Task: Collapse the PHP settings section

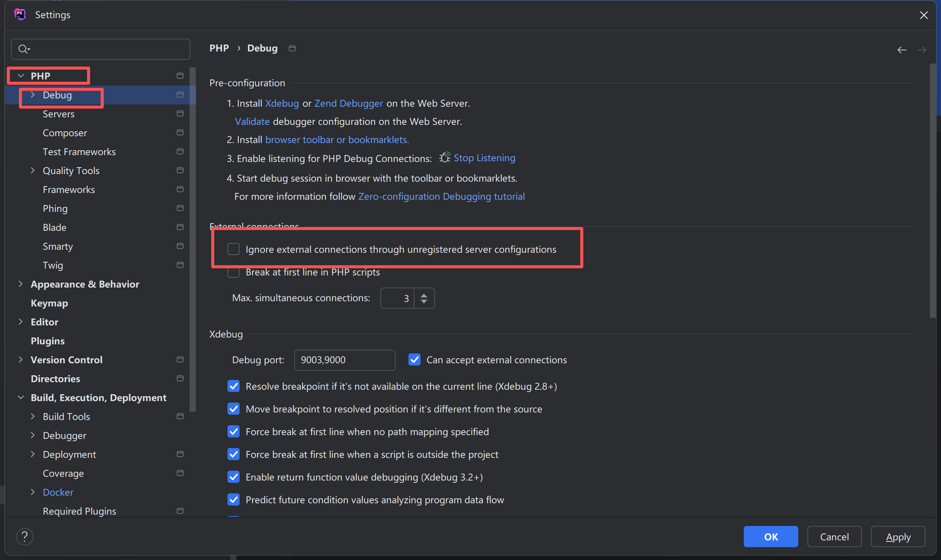Action: [x=21, y=76]
